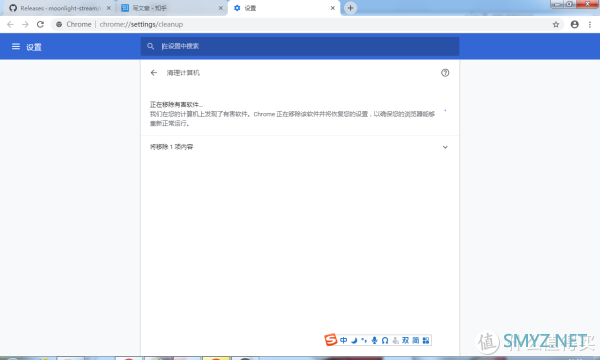Click the 将移除 1 项内容 label
Image resolution: width=600 pixels, height=360 pixels.
coord(171,147)
